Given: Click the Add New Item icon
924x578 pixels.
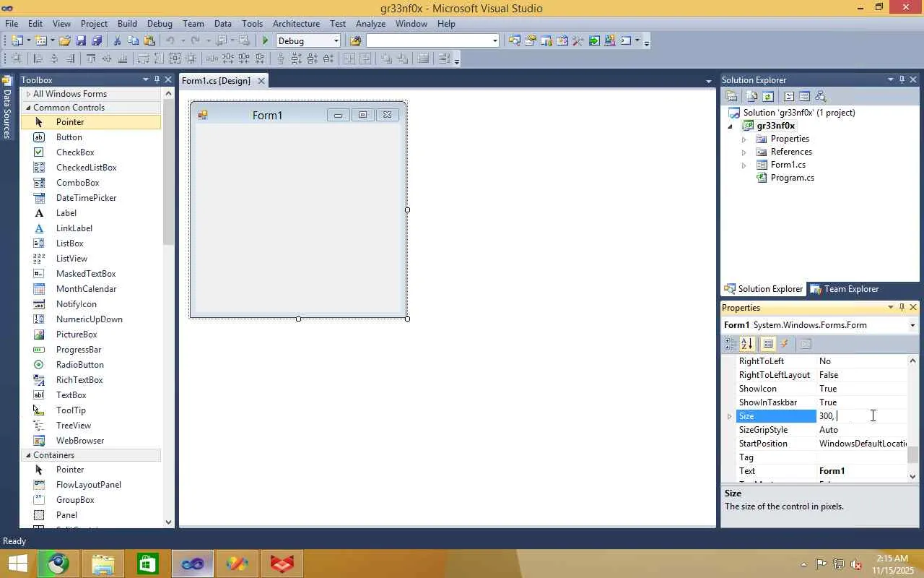Looking at the screenshot, I should pos(41,41).
